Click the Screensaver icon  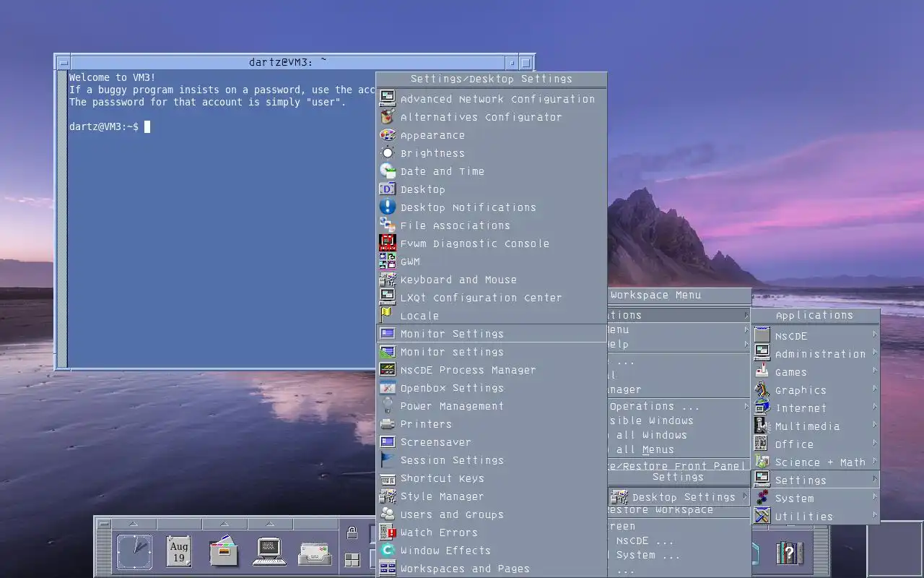click(x=388, y=441)
